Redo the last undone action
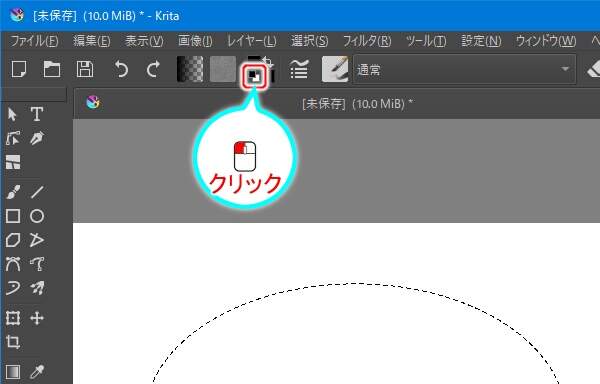This screenshot has width=600, height=384. point(153,69)
